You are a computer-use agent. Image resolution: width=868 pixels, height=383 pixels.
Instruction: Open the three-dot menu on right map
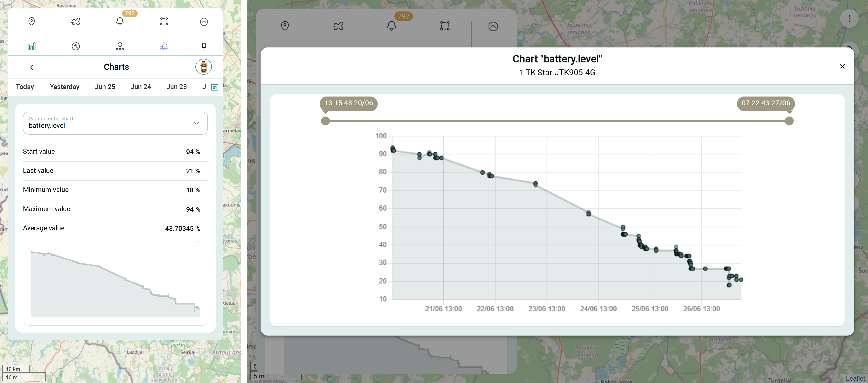849,18
